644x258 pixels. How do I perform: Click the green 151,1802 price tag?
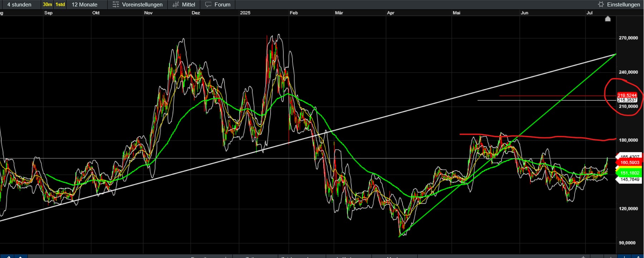pos(629,173)
